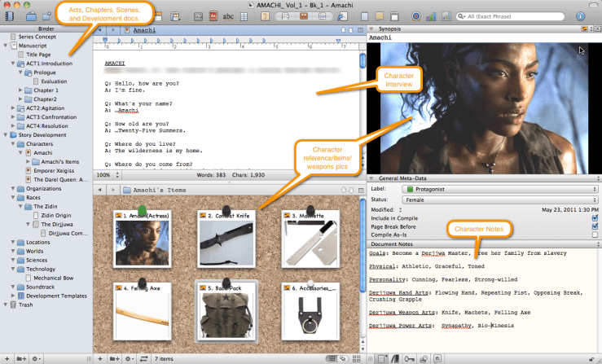Toggle the Include in Compile checkbox
The width and height of the screenshot is (602, 364).
pos(595,217)
